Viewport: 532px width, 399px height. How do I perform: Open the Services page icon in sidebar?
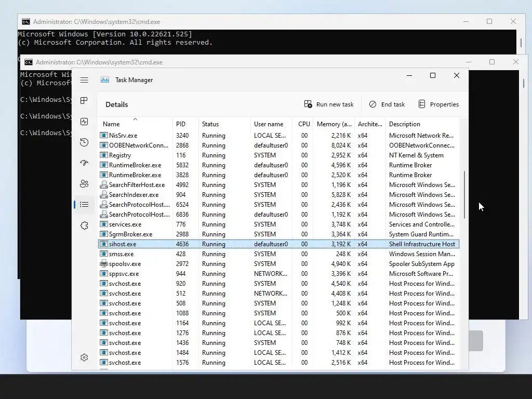pos(84,225)
